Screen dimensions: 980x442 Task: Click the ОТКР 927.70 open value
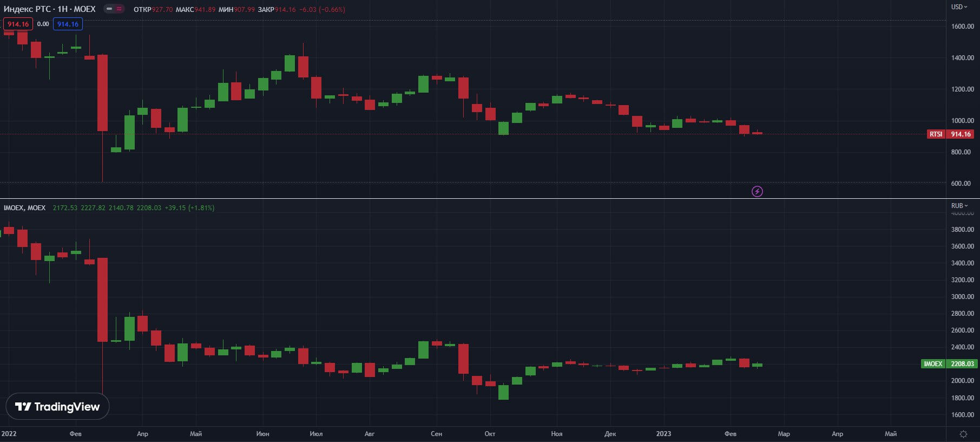[x=153, y=9]
